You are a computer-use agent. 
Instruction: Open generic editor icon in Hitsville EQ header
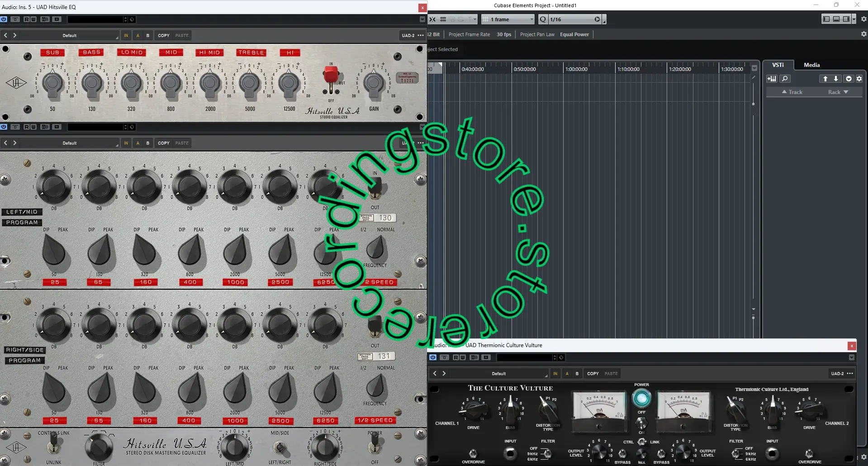tap(57, 19)
